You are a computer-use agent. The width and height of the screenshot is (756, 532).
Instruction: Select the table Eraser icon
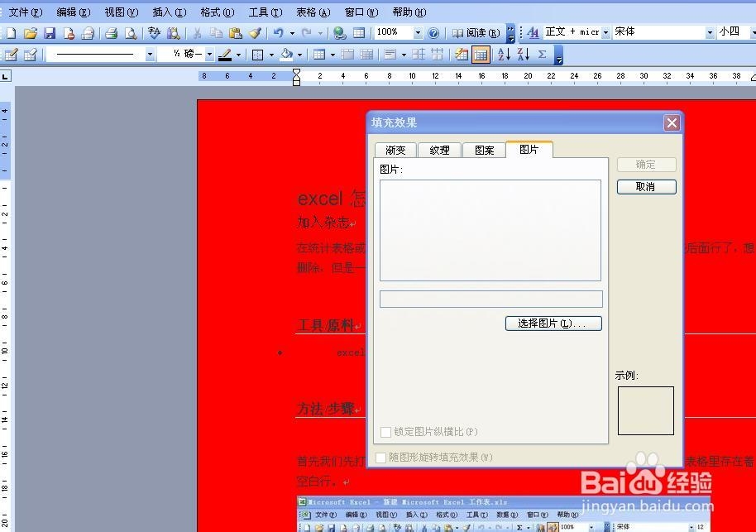click(x=31, y=55)
